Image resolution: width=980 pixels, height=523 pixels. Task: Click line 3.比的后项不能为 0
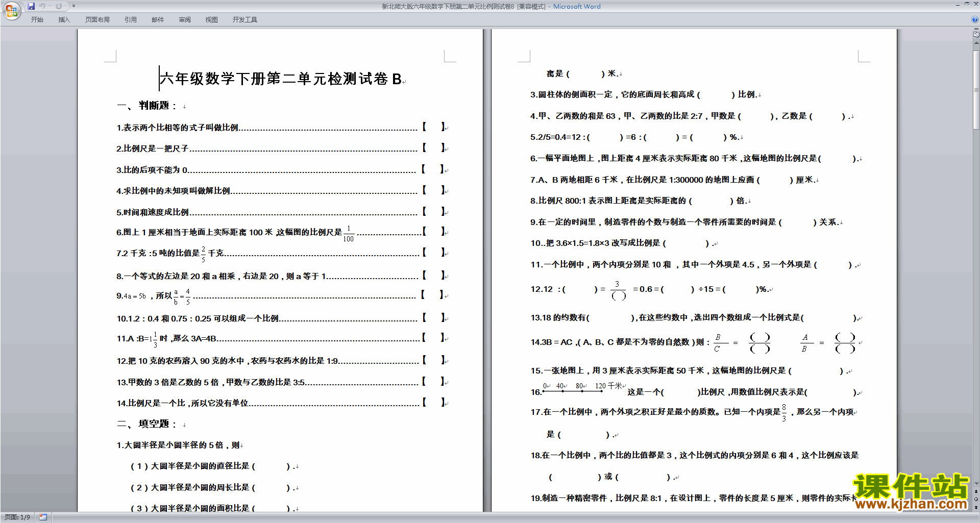(282, 169)
